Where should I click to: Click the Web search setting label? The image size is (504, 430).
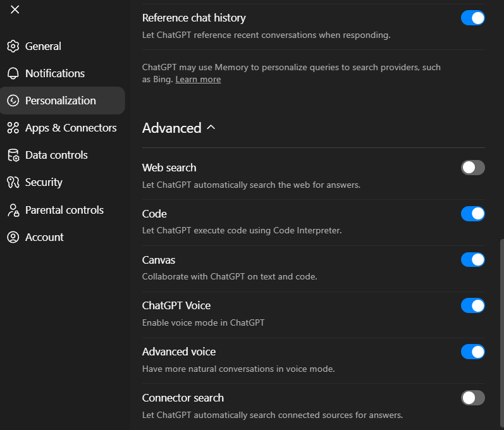coord(169,168)
